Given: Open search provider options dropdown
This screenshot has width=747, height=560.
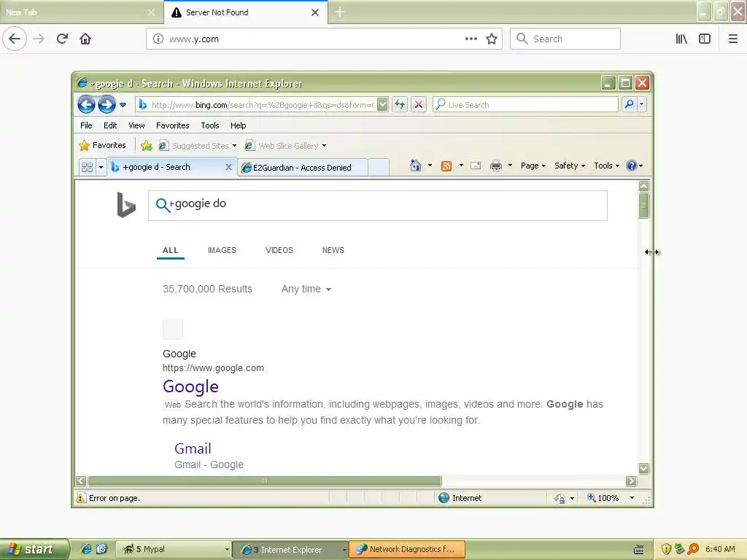Looking at the screenshot, I should tap(642, 104).
